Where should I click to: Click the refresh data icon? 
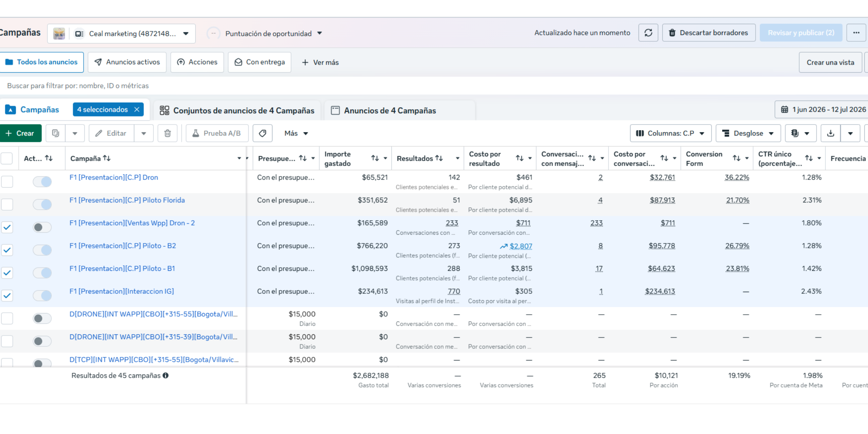click(648, 33)
